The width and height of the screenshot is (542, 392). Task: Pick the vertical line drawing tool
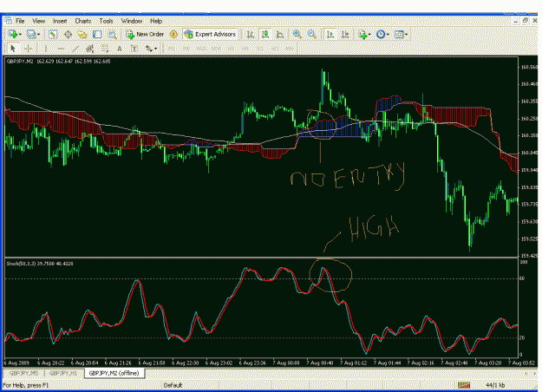(x=45, y=49)
